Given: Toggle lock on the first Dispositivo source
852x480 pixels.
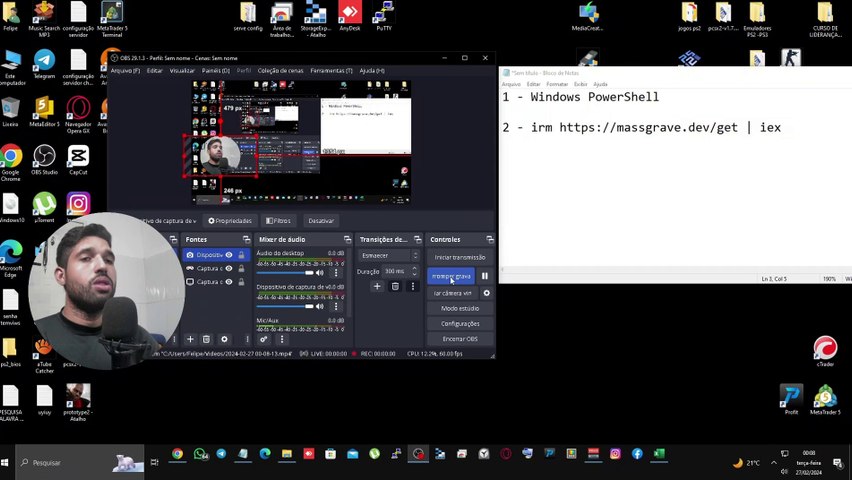Looking at the screenshot, I should (241, 255).
